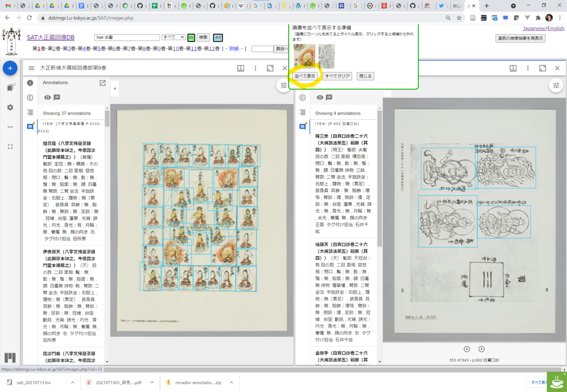The height and width of the screenshot is (392, 567).
Task: Open Information panel in left window sidebar
Action: coord(30,83)
